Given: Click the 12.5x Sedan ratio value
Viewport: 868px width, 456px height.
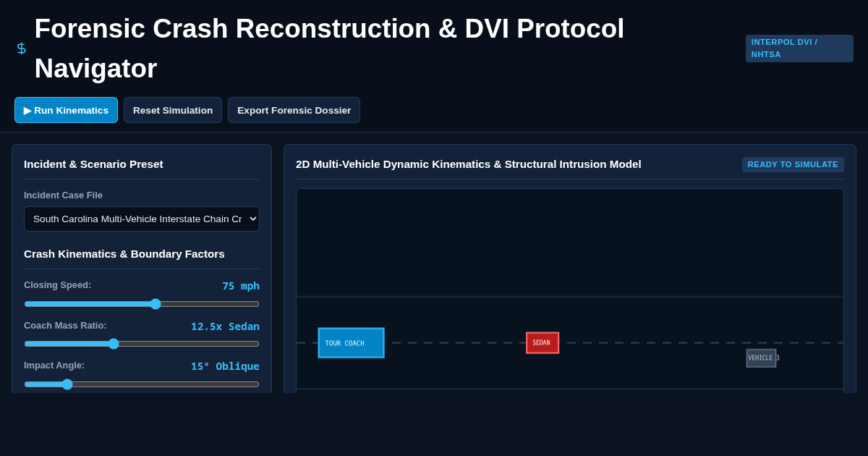Looking at the screenshot, I should (225, 326).
